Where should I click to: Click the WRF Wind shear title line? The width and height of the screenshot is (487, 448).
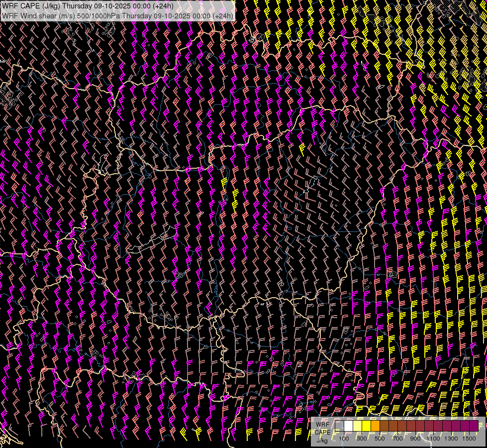point(117,15)
